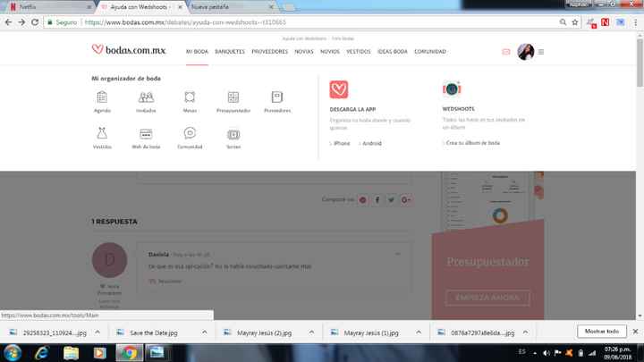Open the Windows Start menu
644x362 pixels.
[x=13, y=353]
